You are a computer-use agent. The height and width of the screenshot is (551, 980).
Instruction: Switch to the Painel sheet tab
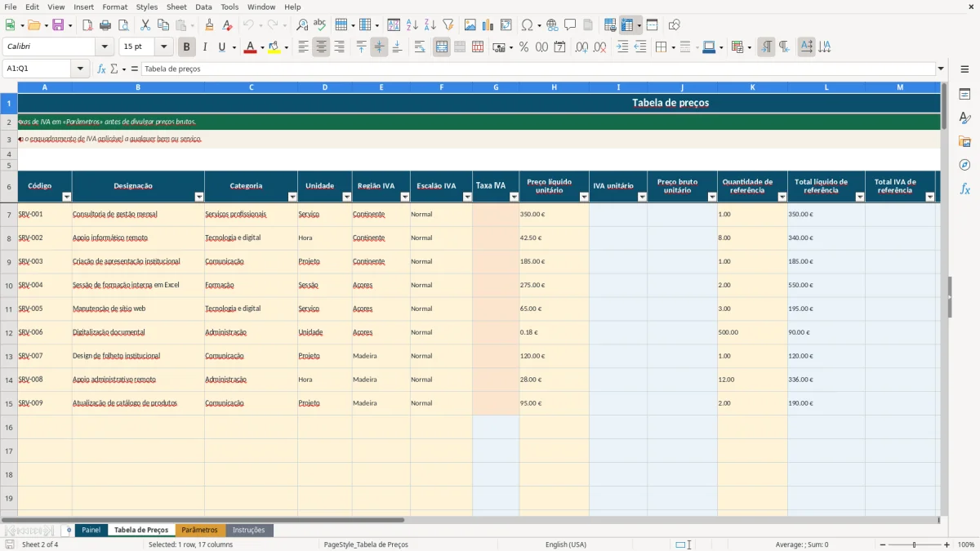click(x=91, y=531)
